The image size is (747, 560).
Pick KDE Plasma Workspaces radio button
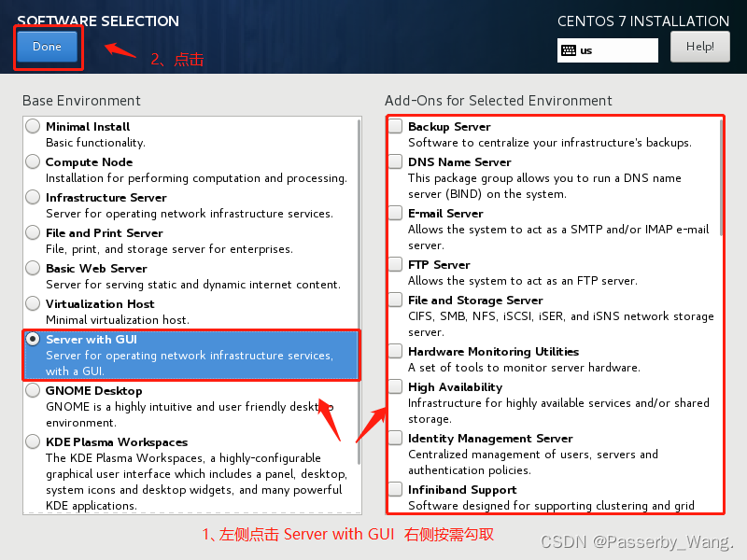(33, 441)
